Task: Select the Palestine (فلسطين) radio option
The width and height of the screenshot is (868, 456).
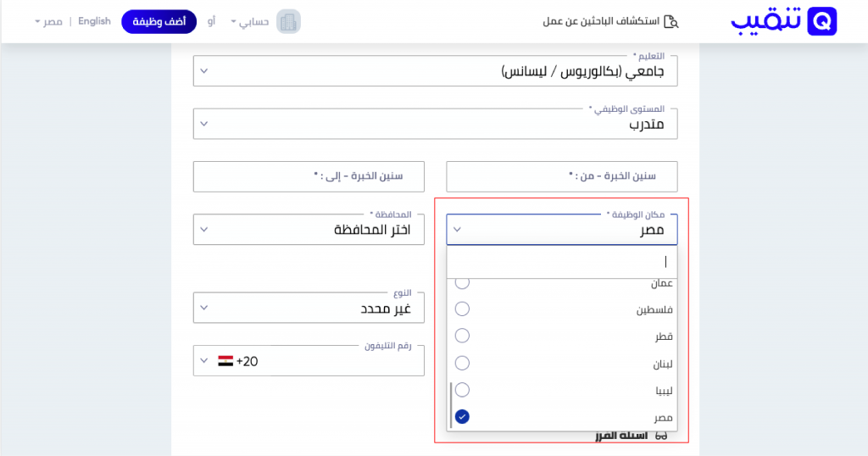Action: point(462,309)
